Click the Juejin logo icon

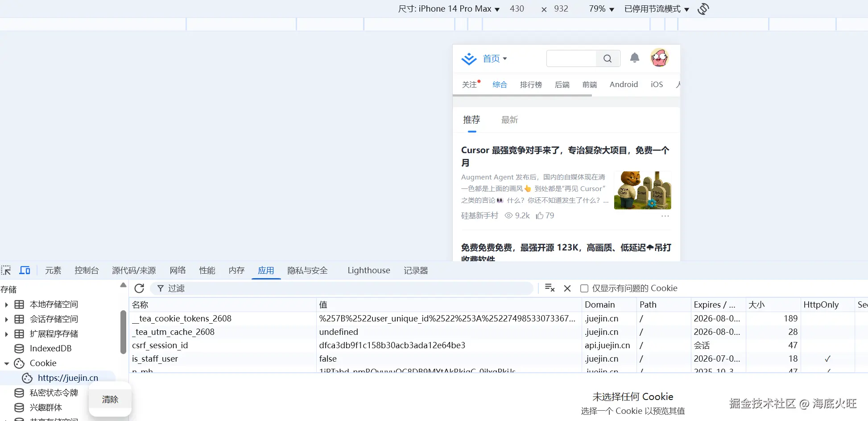[x=469, y=58]
